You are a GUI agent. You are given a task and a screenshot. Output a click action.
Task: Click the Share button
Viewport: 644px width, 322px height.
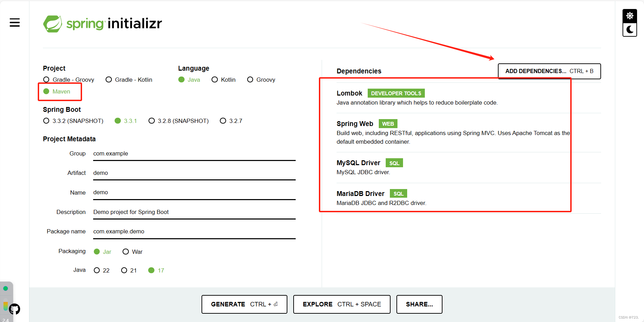pyautogui.click(x=419, y=304)
